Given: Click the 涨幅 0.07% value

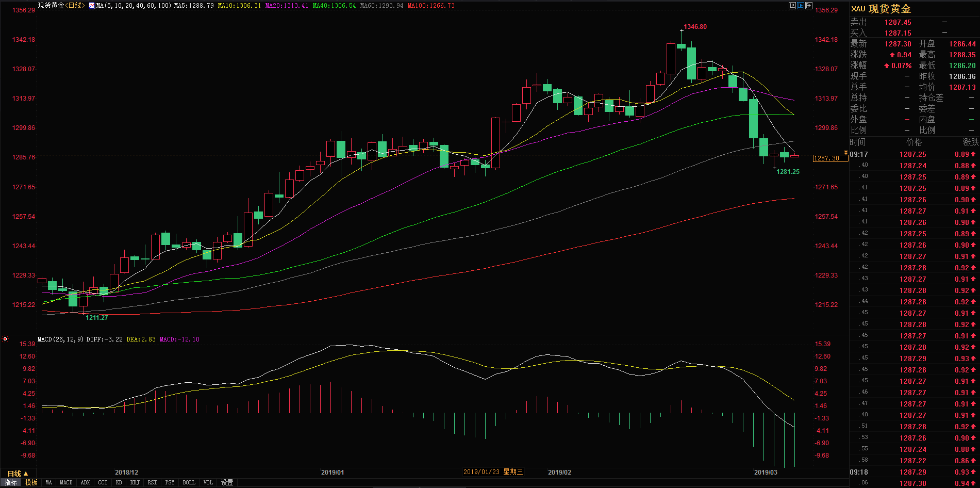Looking at the screenshot, I should point(898,66).
